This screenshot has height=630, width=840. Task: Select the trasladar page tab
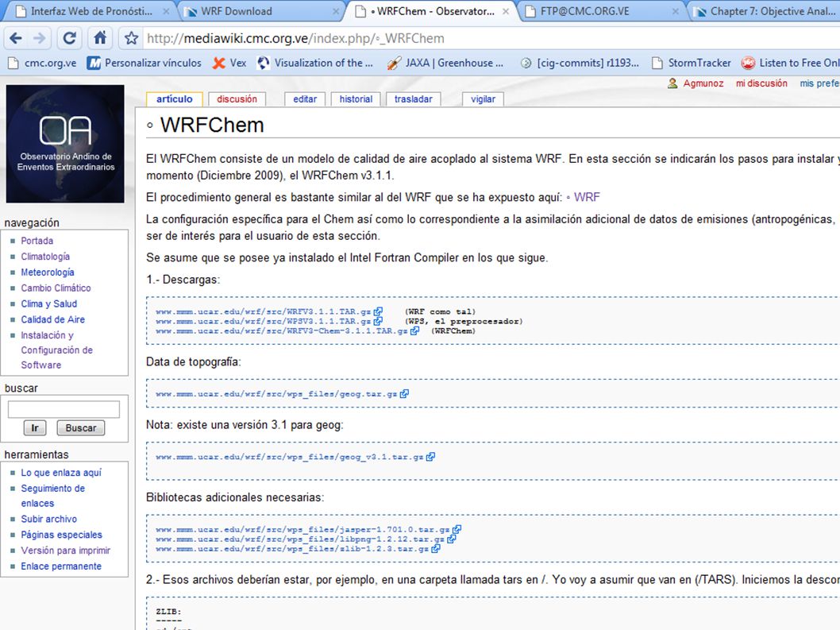click(413, 99)
